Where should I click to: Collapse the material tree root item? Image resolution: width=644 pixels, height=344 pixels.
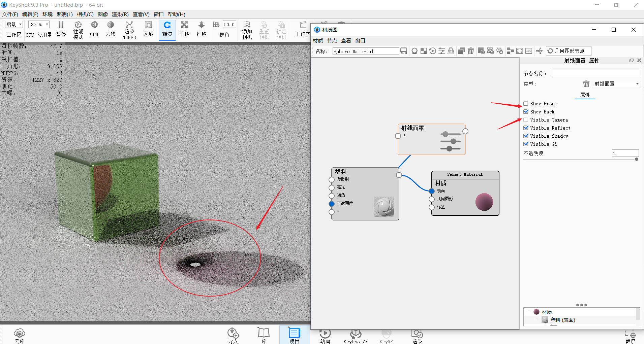pyautogui.click(x=528, y=312)
